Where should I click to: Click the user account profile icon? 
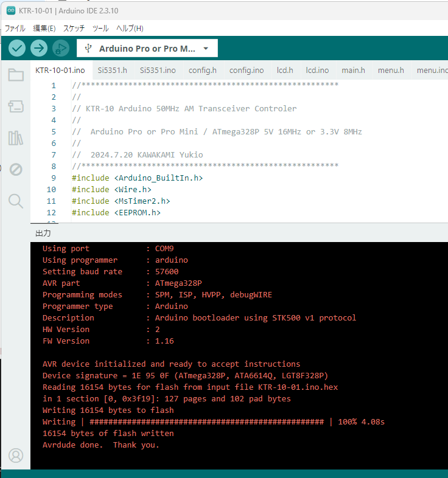click(16, 455)
